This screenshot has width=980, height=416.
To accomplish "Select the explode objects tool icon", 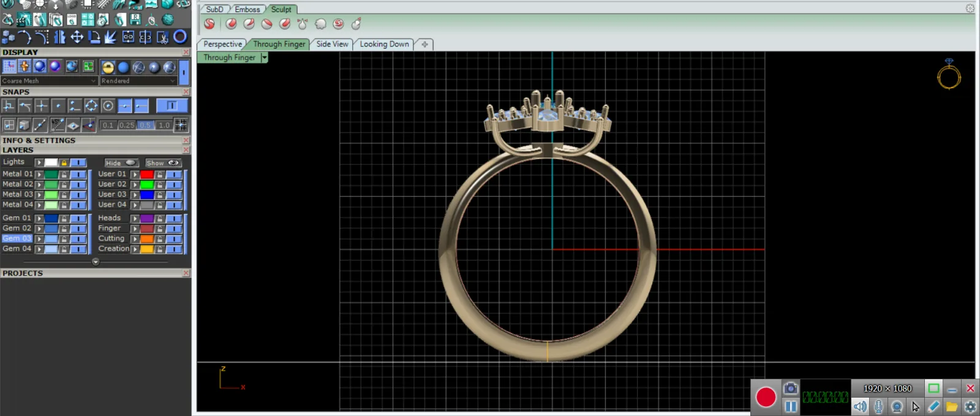I will [111, 37].
